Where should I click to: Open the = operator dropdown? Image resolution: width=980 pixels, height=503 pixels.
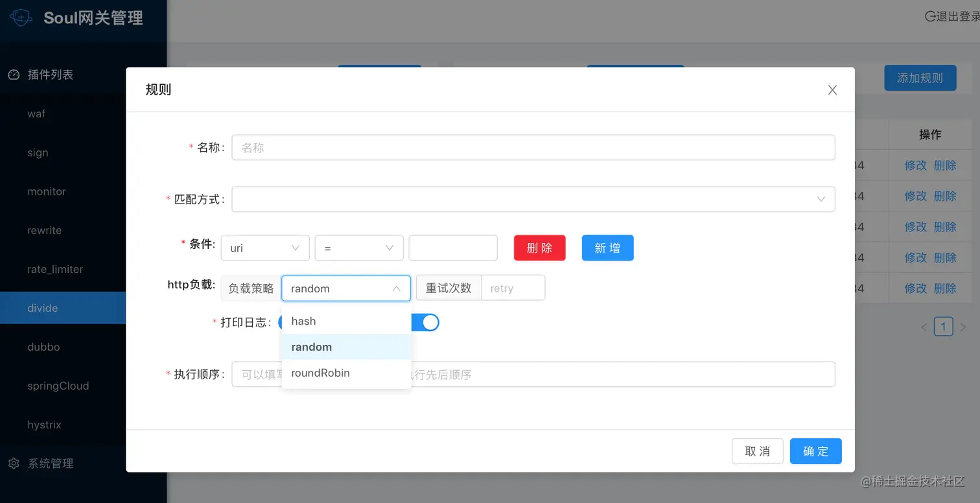[359, 248]
